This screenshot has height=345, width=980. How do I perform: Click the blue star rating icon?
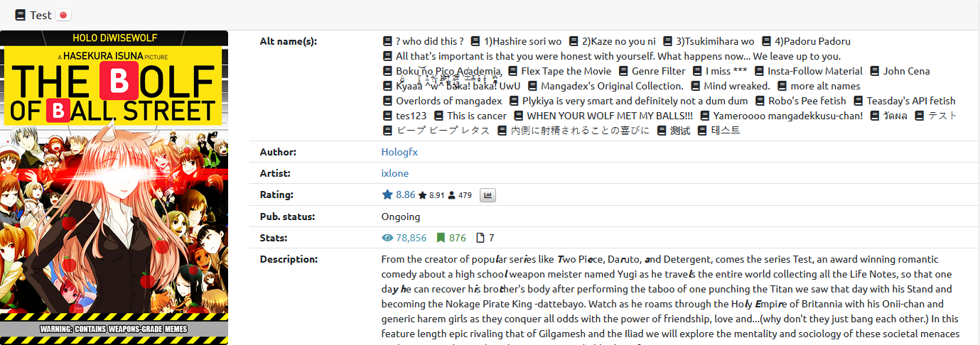coord(387,195)
